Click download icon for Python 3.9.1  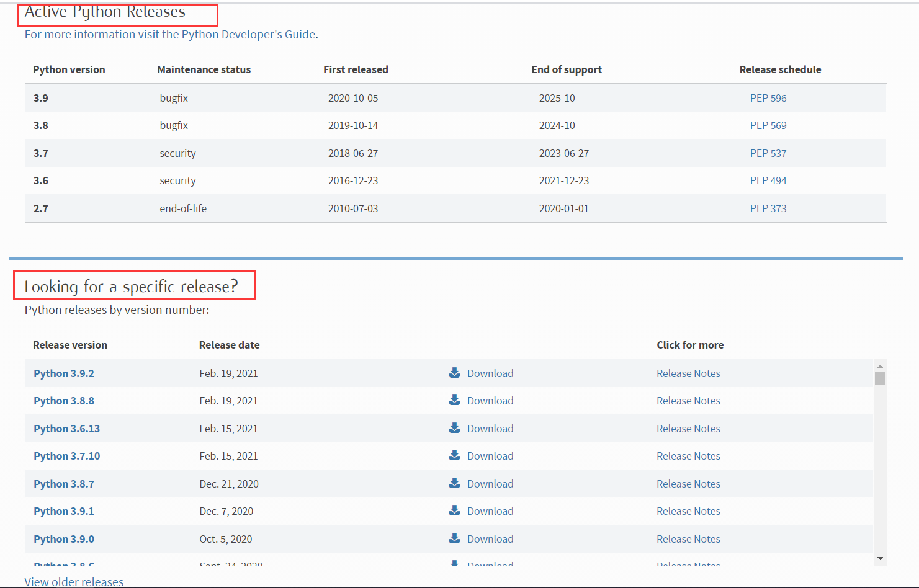[455, 510]
